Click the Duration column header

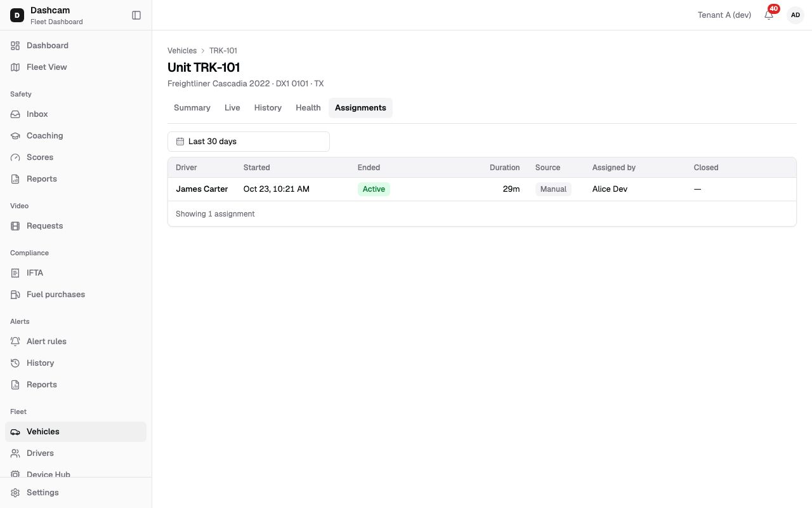[505, 168]
